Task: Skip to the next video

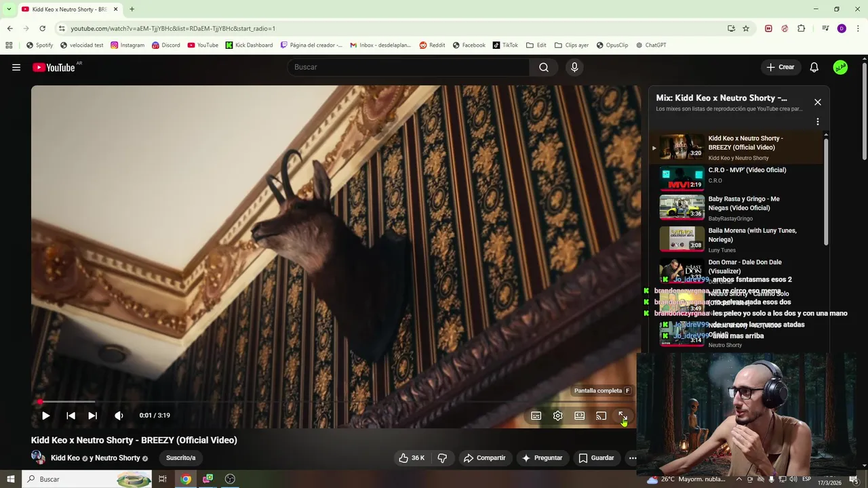Action: pos(93,415)
